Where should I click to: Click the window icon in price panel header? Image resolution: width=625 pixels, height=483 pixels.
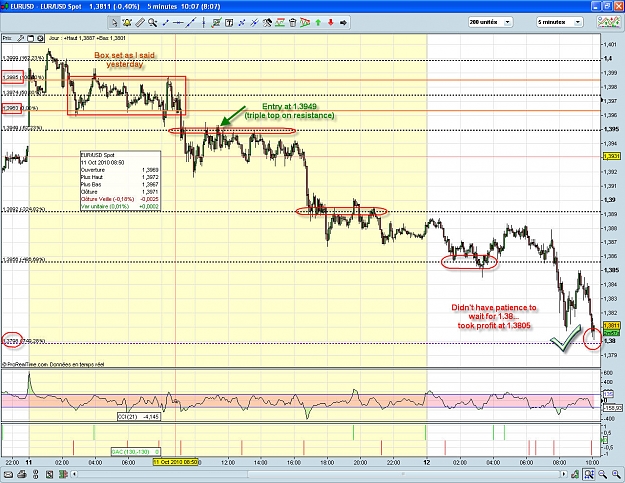(x=31, y=38)
